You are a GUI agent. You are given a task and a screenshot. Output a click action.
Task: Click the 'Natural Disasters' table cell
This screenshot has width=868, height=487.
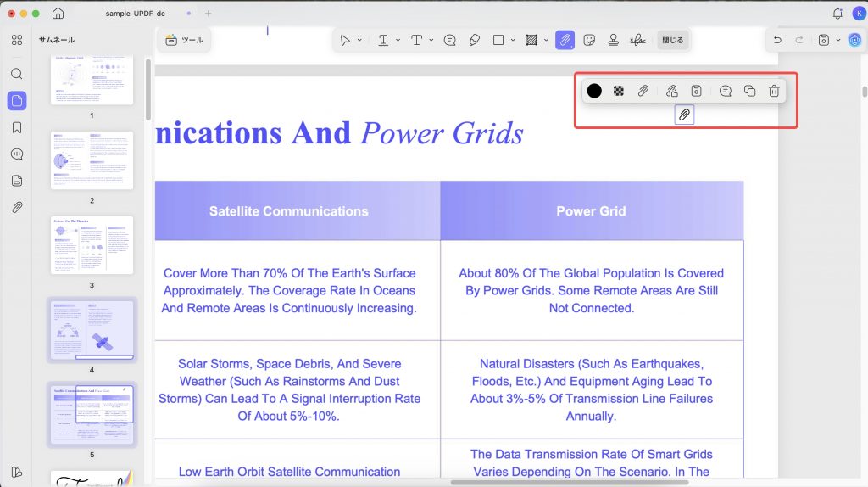click(591, 389)
